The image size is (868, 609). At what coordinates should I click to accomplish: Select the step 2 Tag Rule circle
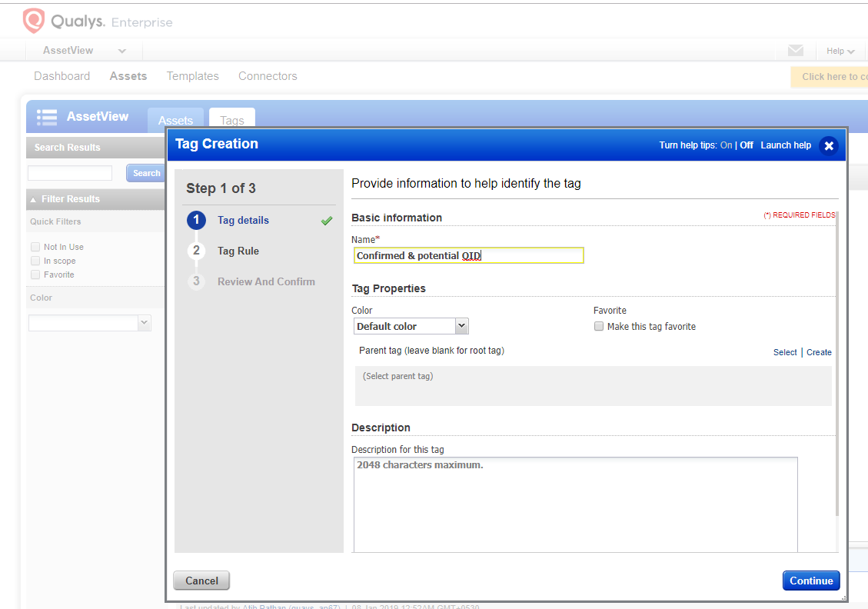[x=196, y=251]
